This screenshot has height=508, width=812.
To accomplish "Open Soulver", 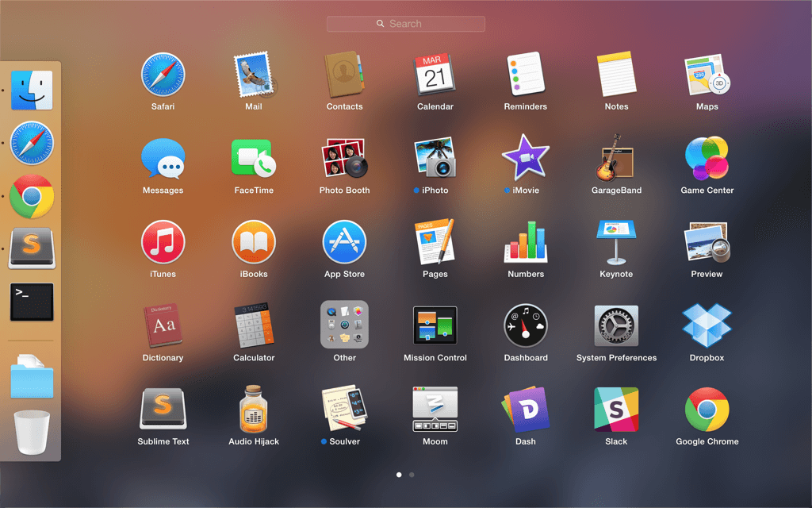I will 344,409.
